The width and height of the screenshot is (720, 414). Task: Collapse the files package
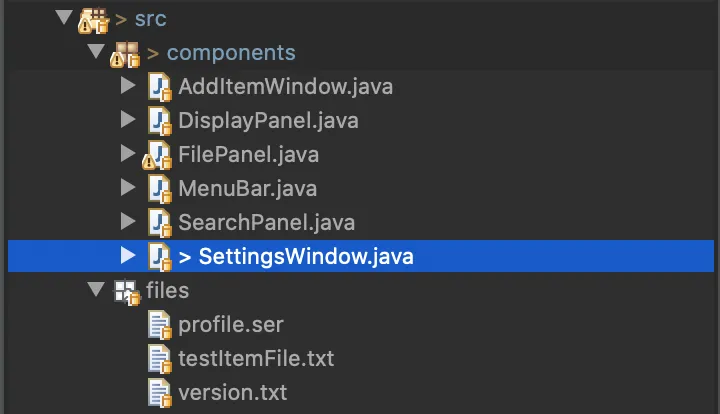click(96, 290)
